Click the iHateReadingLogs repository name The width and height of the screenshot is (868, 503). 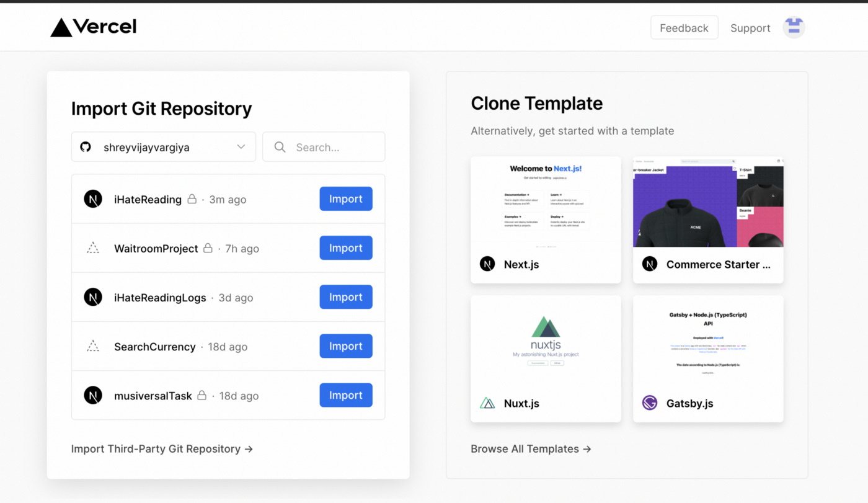160,297
